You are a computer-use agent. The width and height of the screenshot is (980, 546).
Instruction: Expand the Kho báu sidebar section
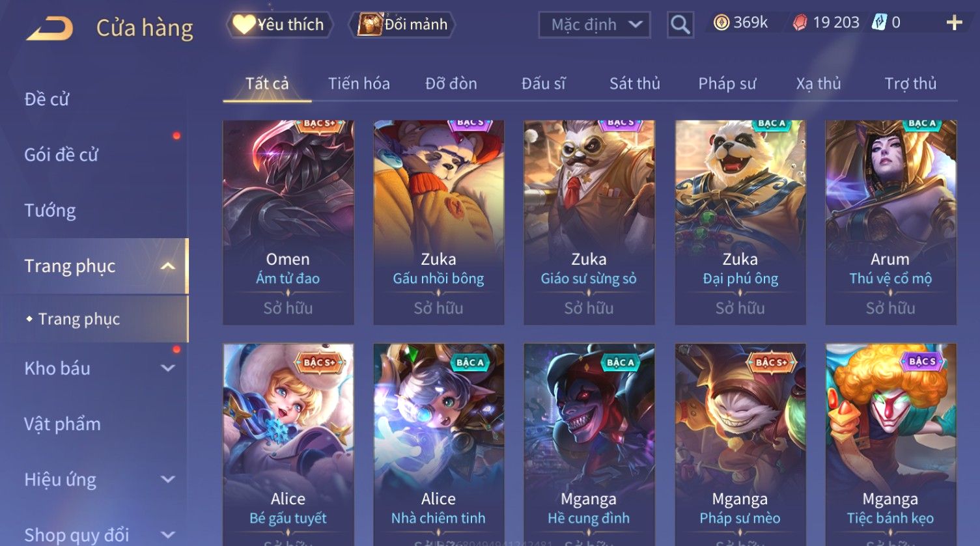pos(167,368)
